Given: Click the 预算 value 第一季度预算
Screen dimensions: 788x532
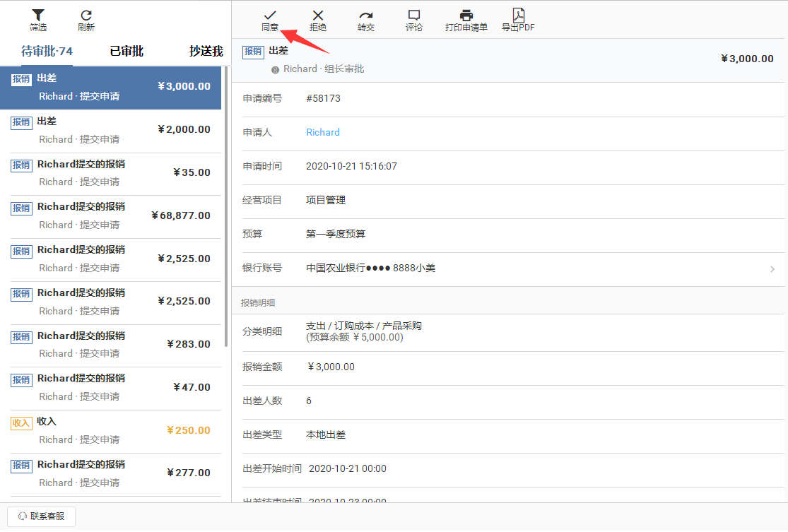Looking at the screenshot, I should coord(336,234).
